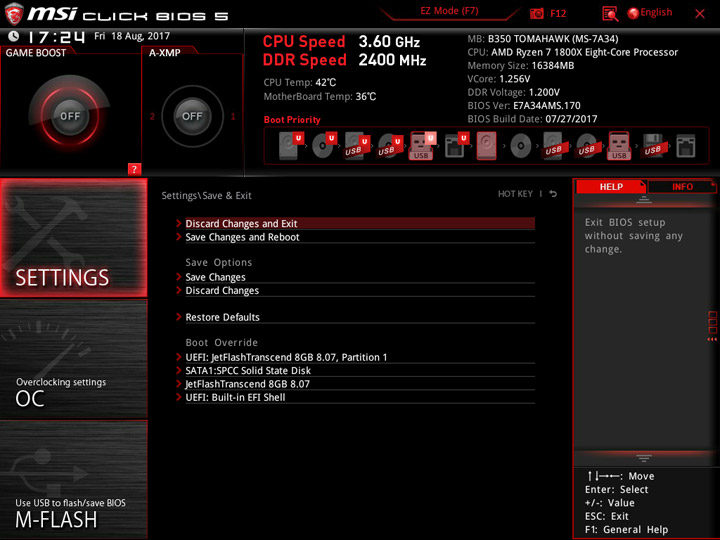Viewport: 720px width, 540px height.
Task: Click the HOT KEY label
Action: [x=515, y=194]
